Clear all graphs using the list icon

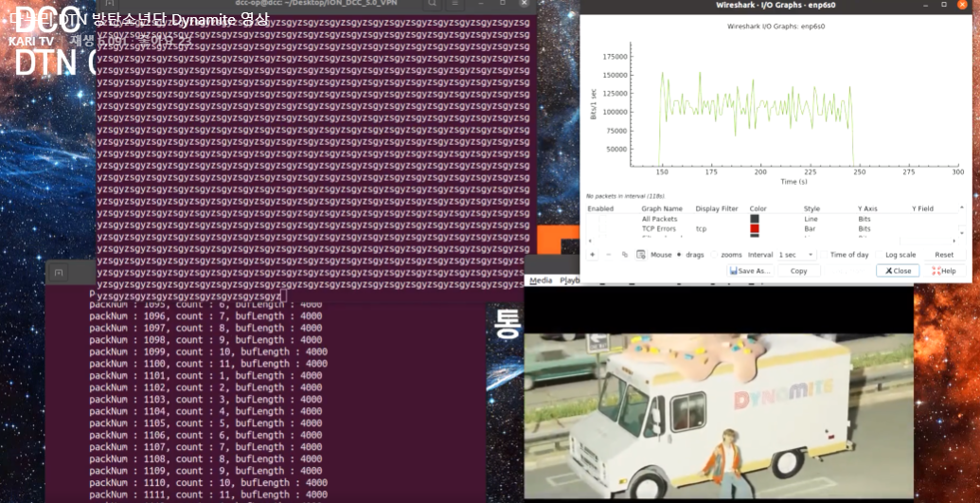pos(641,255)
